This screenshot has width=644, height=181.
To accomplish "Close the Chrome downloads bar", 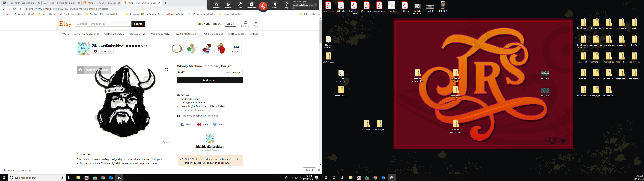I will (x=319, y=170).
